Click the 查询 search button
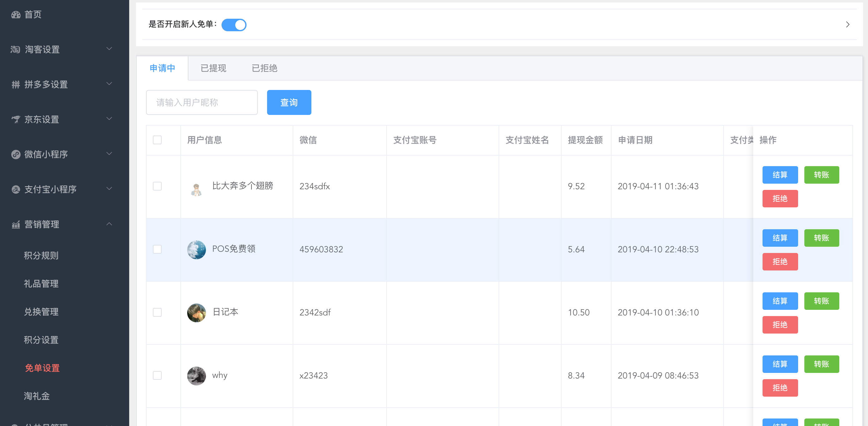The height and width of the screenshot is (426, 868). [x=289, y=102]
